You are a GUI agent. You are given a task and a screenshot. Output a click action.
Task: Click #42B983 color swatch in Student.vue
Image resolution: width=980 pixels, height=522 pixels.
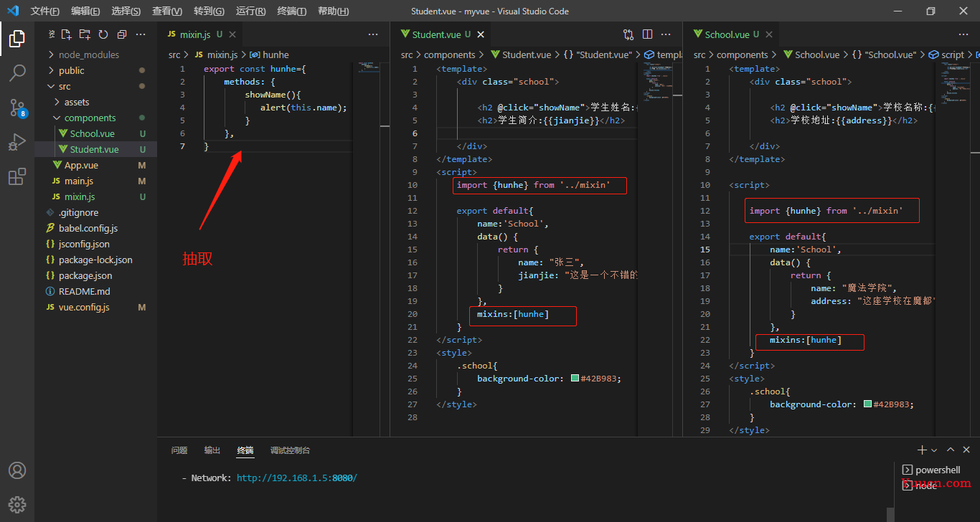click(x=575, y=379)
